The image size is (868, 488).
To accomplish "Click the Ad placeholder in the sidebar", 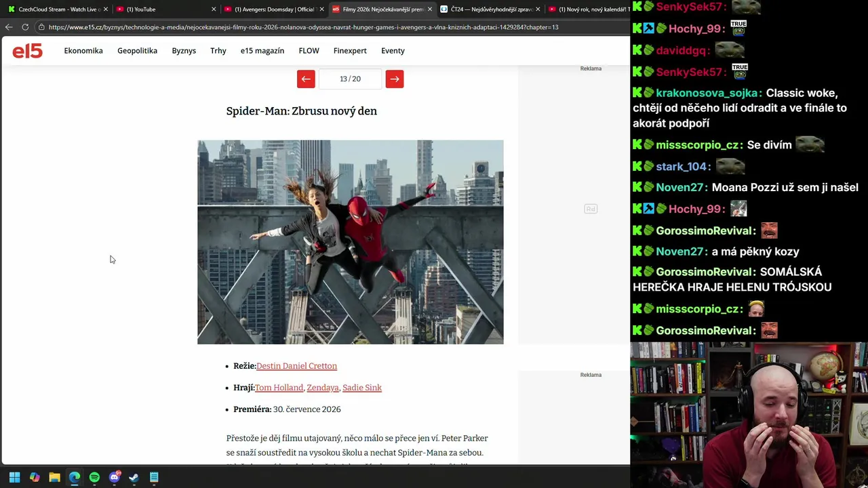I will tap(591, 209).
